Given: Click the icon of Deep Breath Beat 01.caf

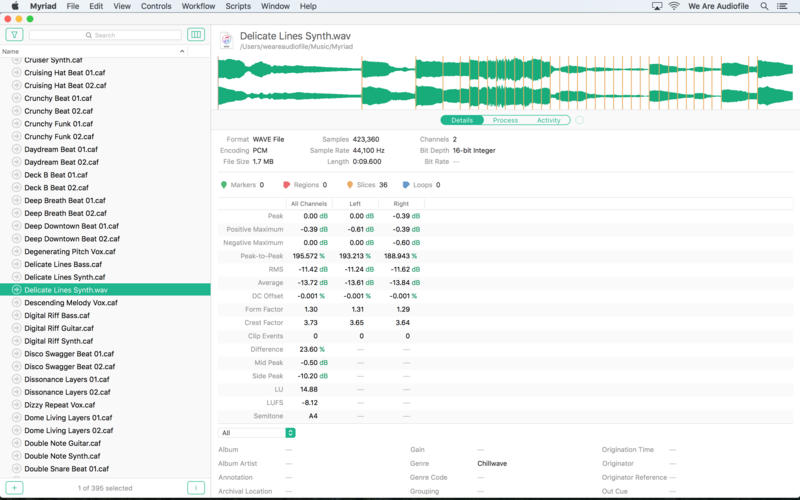Looking at the screenshot, I should pos(16,200).
